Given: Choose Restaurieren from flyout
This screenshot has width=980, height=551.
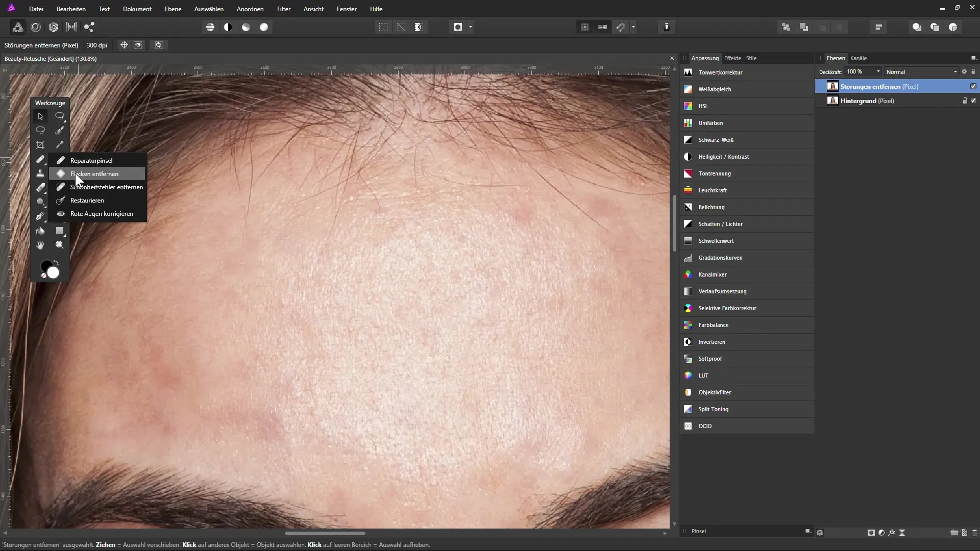Looking at the screenshot, I should (97, 201).
